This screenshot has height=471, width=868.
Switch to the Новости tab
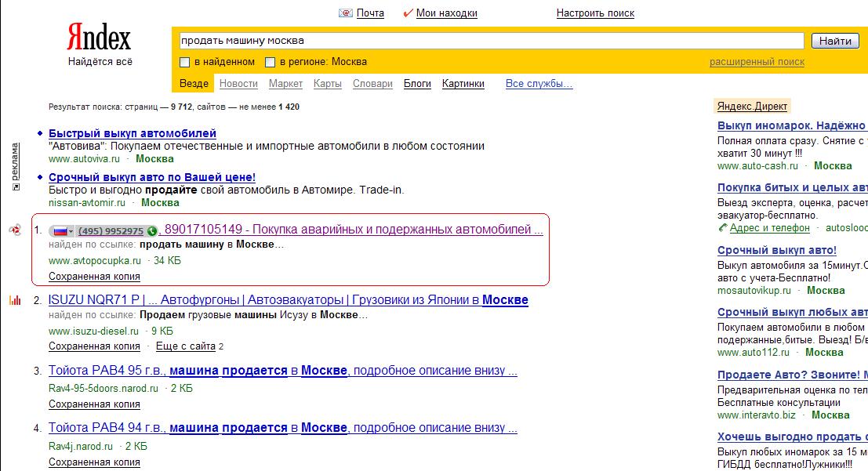pos(238,84)
